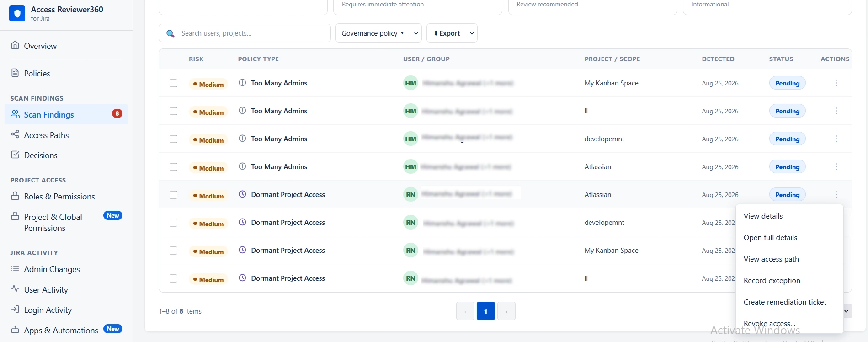Expand the Export dropdown
Viewport: 868px width, 342px height.
click(452, 33)
